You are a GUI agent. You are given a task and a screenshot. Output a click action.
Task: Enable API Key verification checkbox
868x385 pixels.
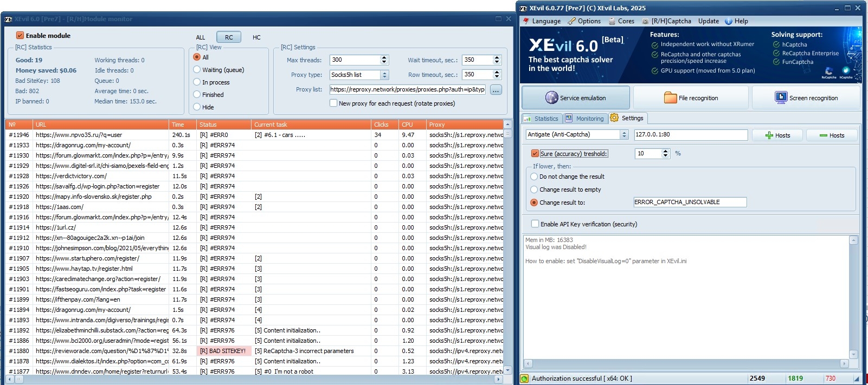click(x=535, y=224)
